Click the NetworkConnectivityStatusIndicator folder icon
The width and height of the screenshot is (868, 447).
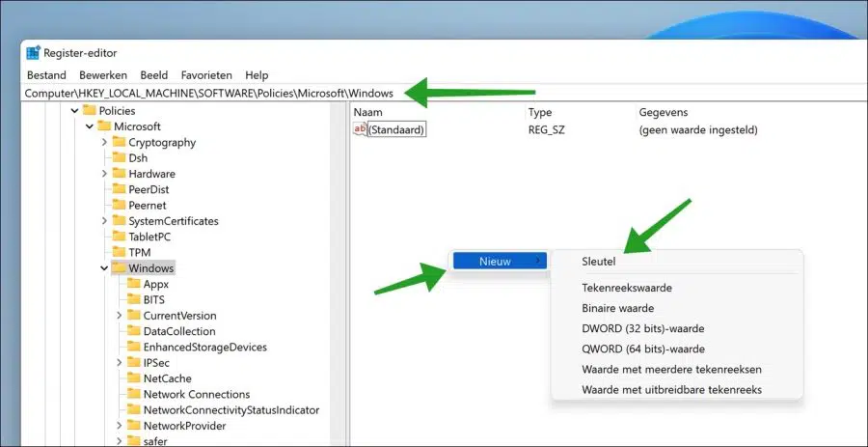pos(133,410)
